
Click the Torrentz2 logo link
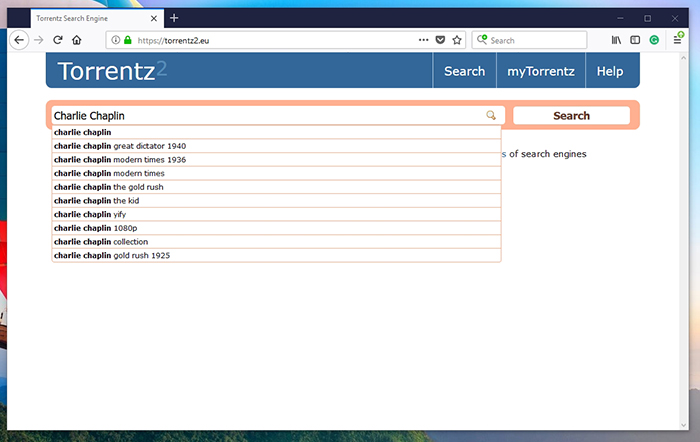(x=111, y=71)
